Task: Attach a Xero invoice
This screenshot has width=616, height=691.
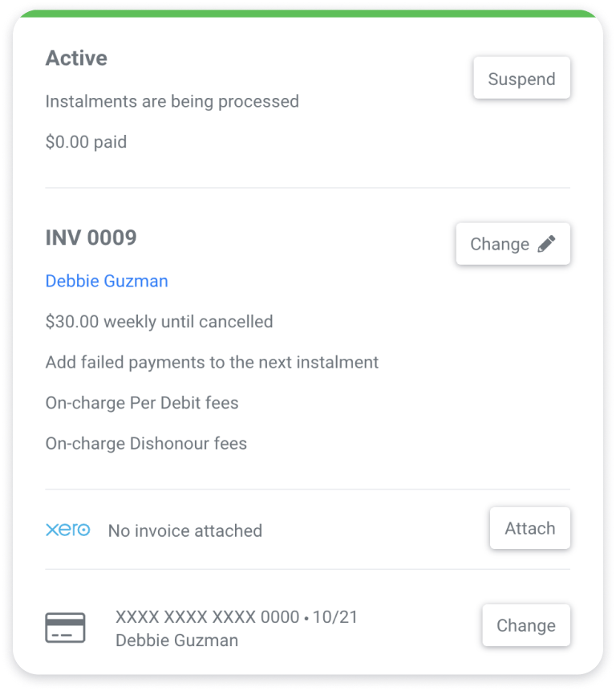Action: tap(529, 528)
